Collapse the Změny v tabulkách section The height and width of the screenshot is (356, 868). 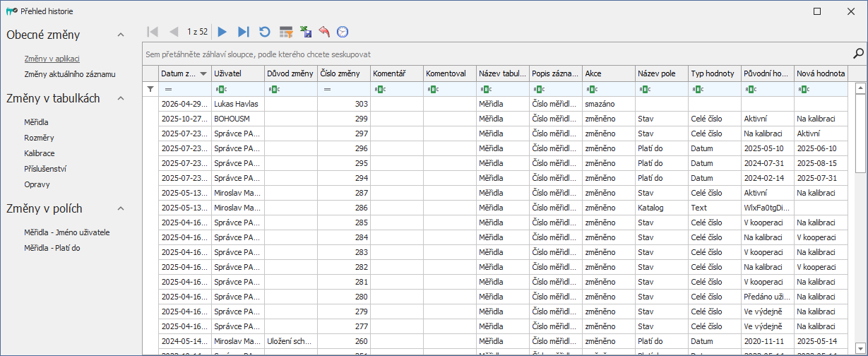pos(121,99)
